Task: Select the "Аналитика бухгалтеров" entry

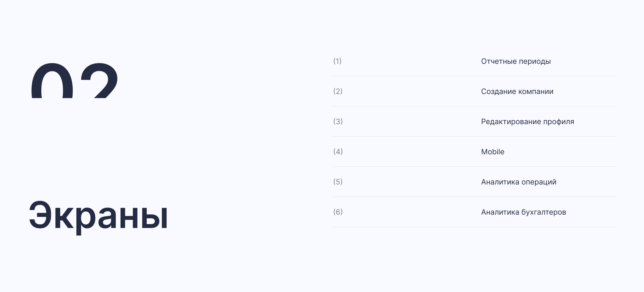Action: click(523, 212)
